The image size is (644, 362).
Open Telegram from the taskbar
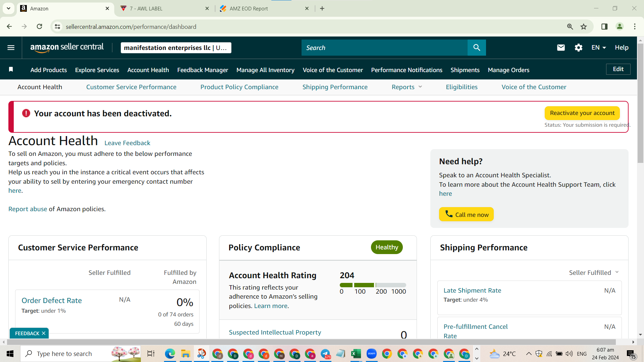click(325, 354)
